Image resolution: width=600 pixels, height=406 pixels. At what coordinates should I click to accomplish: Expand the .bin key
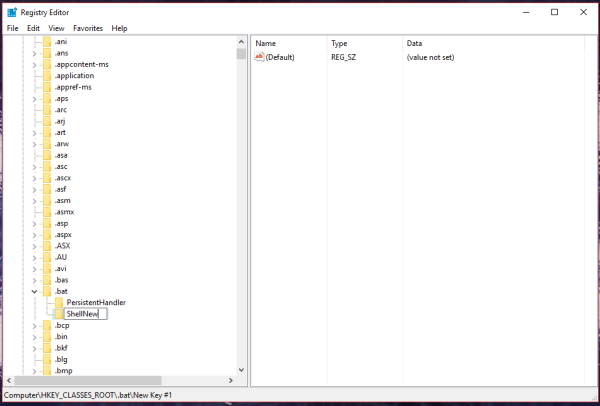(x=34, y=337)
